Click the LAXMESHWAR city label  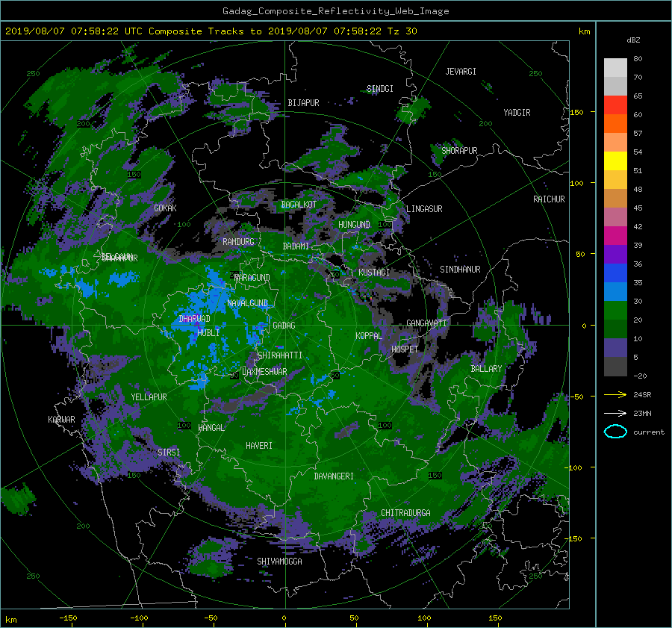pyautogui.click(x=264, y=372)
